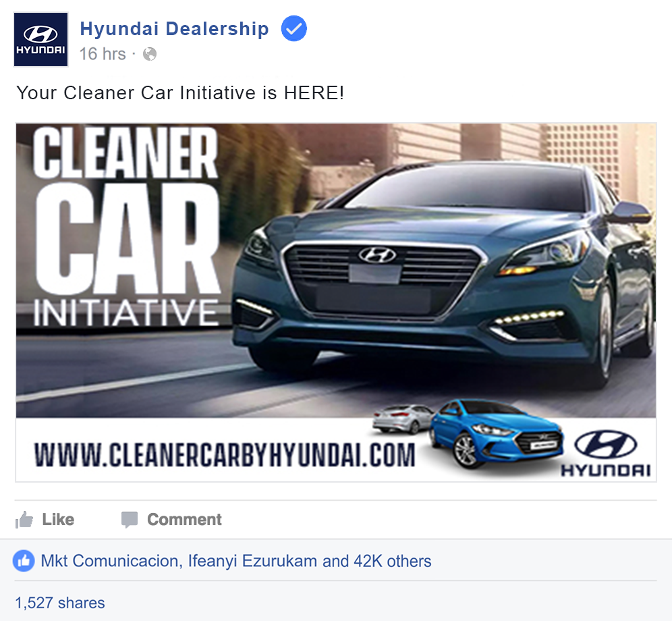The image size is (672, 621).
Task: Open Mkt Comunicacion profile link
Action: point(111,561)
